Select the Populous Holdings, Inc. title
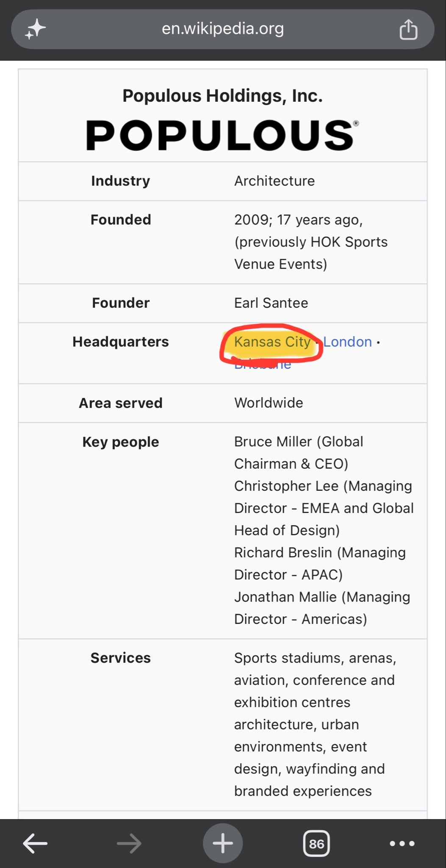 (223, 96)
